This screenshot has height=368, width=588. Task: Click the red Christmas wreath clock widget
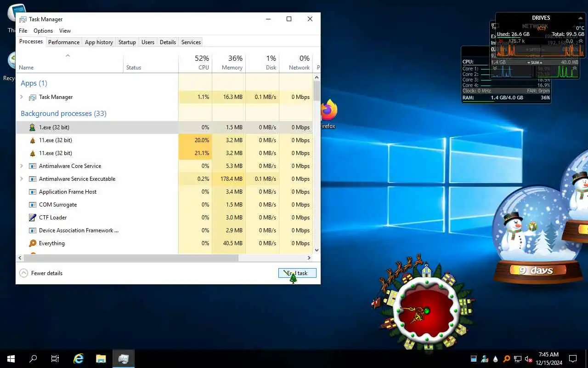(426, 310)
